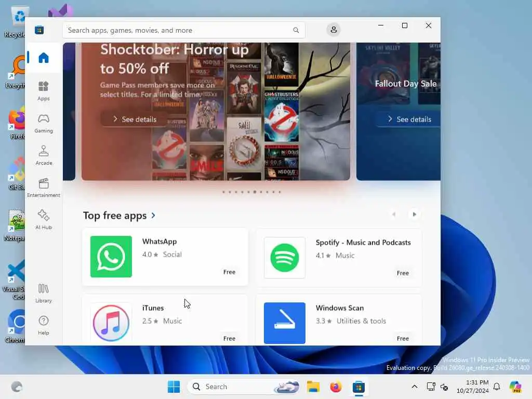Open the notification bell in system tray

pyautogui.click(x=497, y=387)
